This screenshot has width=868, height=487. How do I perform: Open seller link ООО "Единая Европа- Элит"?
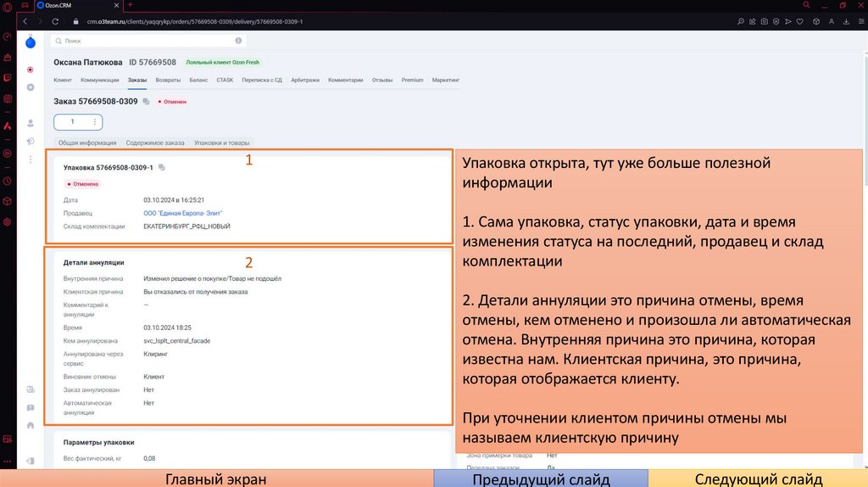tap(183, 213)
